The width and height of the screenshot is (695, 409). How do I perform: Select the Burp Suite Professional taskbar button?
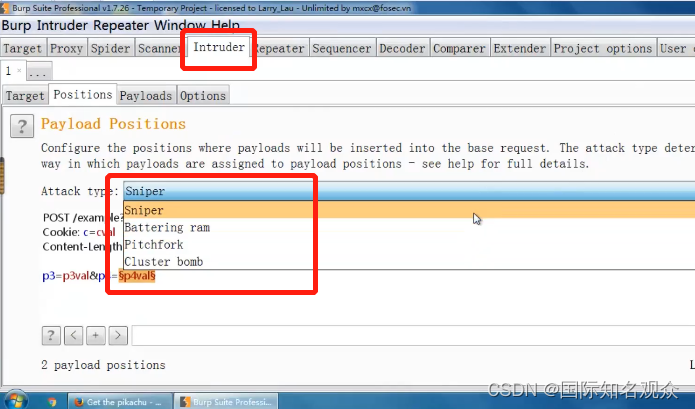[226, 401]
